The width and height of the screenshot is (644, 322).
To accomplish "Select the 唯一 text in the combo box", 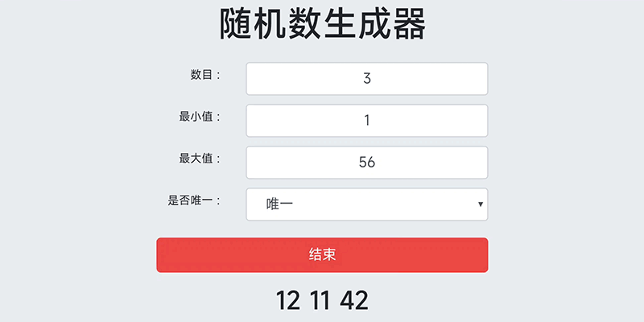I will pyautogui.click(x=279, y=204).
